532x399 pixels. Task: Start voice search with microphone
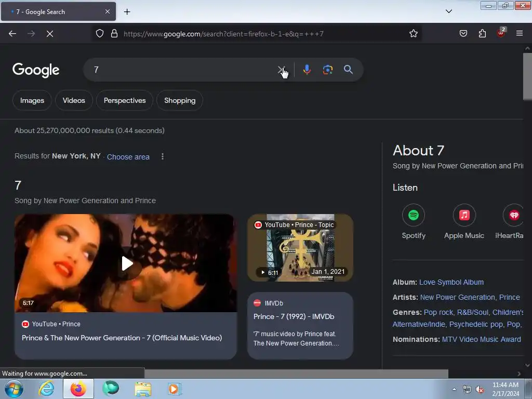tap(307, 70)
